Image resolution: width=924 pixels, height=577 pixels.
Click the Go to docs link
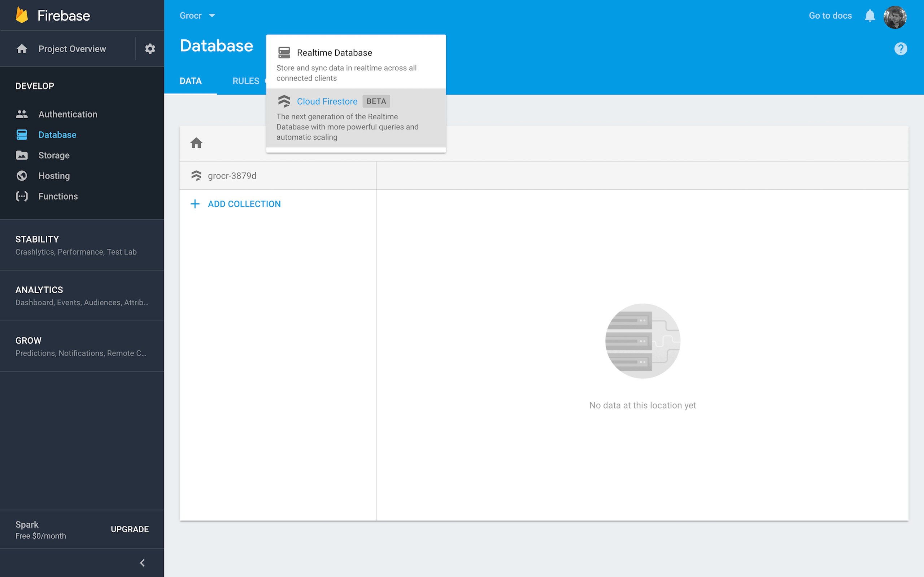click(x=830, y=15)
